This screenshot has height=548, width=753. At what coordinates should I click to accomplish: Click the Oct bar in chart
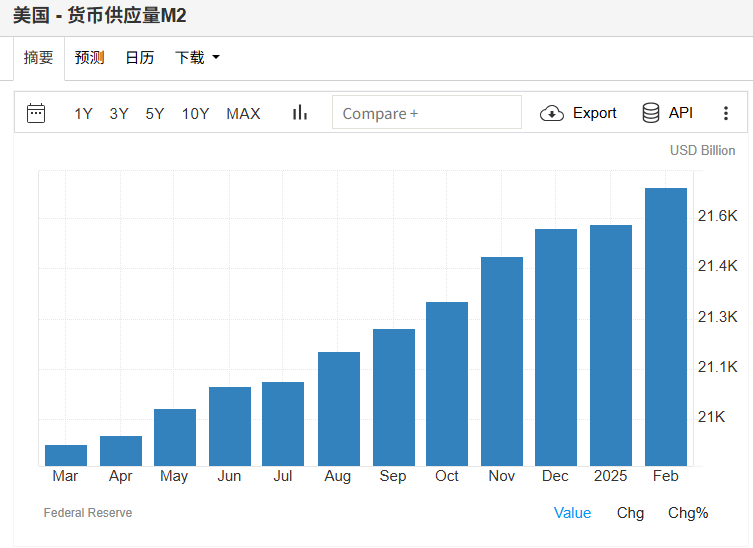tap(447, 384)
